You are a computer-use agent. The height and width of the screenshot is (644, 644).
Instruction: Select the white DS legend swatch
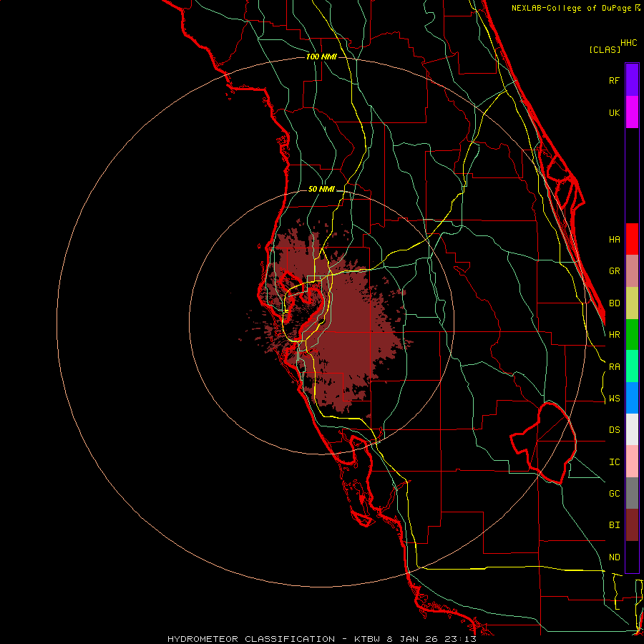pos(632,429)
